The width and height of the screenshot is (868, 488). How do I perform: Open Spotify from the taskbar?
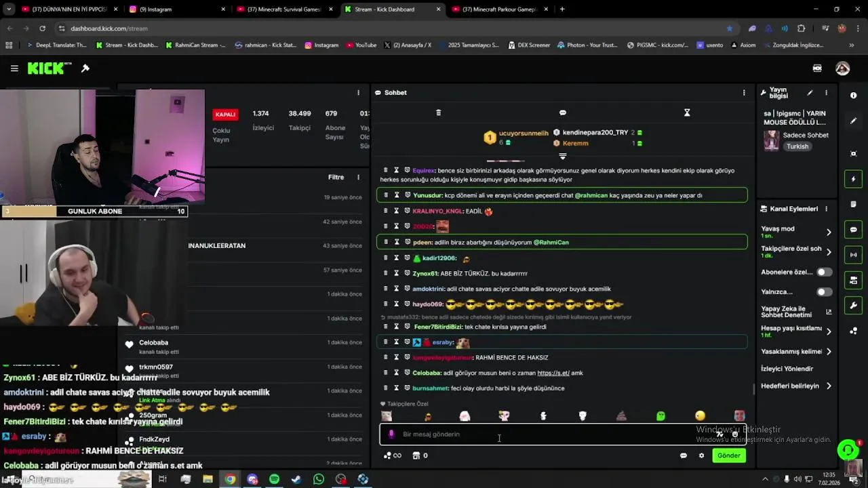click(274, 479)
